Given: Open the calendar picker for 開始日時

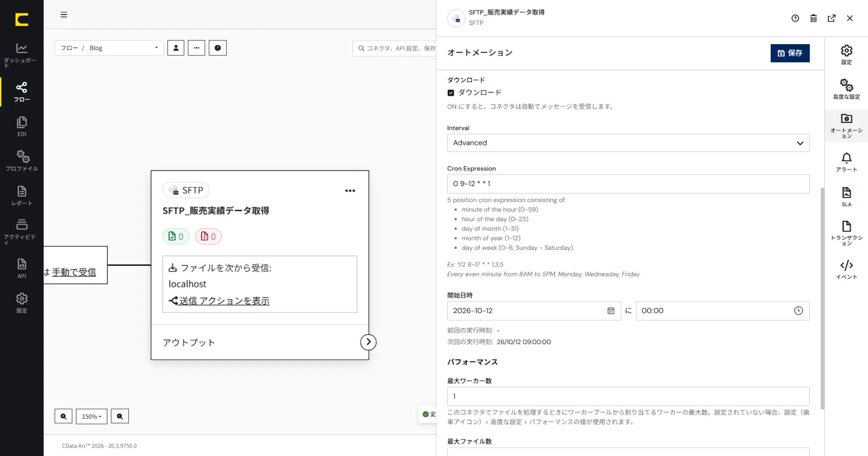Looking at the screenshot, I should tap(611, 311).
